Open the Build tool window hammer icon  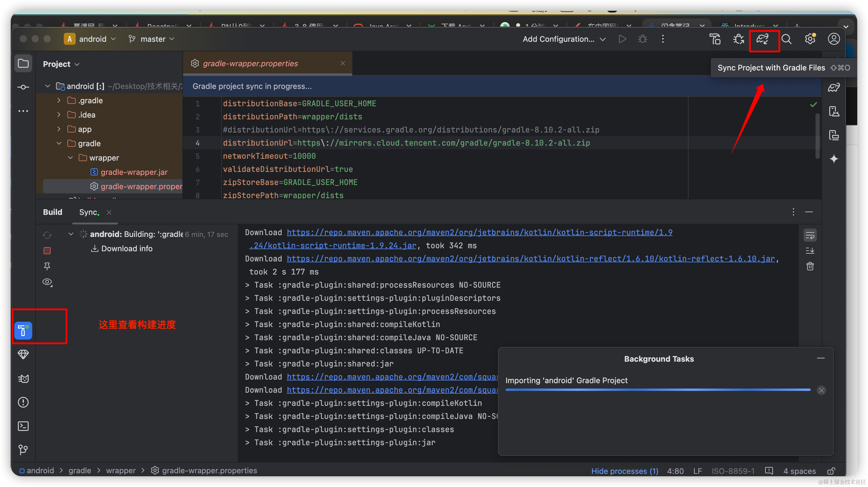[23, 330]
